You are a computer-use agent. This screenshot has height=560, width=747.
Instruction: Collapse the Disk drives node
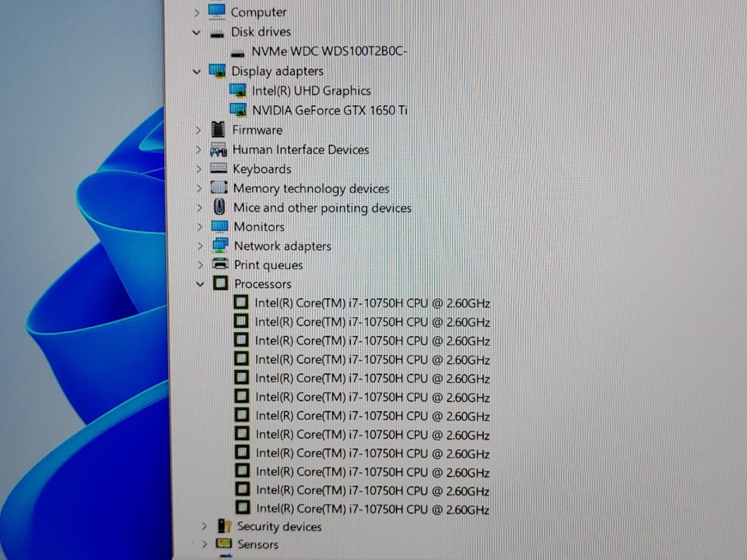click(197, 33)
